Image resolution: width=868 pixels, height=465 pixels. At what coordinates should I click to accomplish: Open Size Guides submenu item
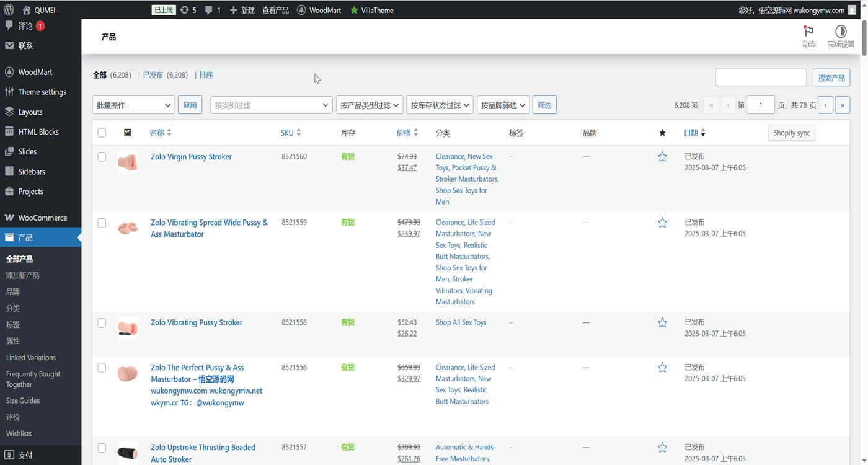(23, 401)
